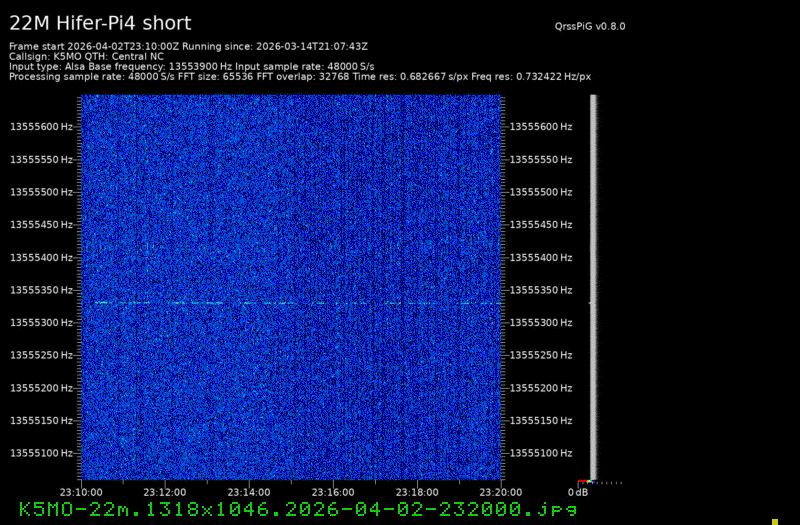Click the left 13555600 Hz frequency label
The width and height of the screenshot is (800, 525).
tap(41, 127)
